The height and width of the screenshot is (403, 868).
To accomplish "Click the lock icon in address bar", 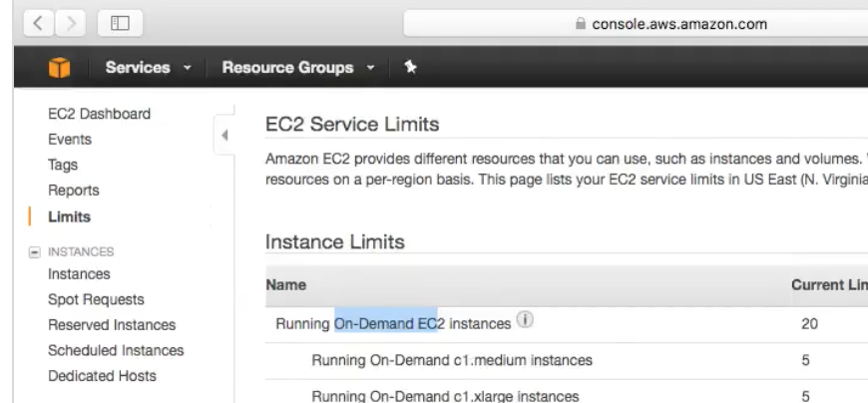I will point(580,23).
